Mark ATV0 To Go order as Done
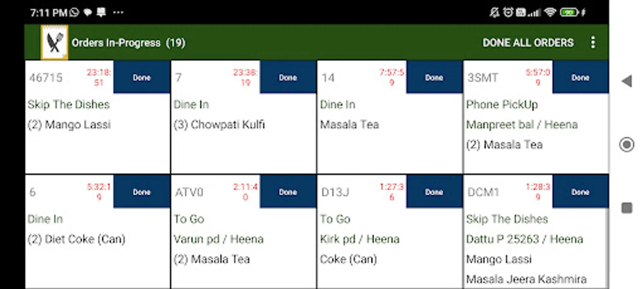The width and height of the screenshot is (644, 289). pos(288,192)
